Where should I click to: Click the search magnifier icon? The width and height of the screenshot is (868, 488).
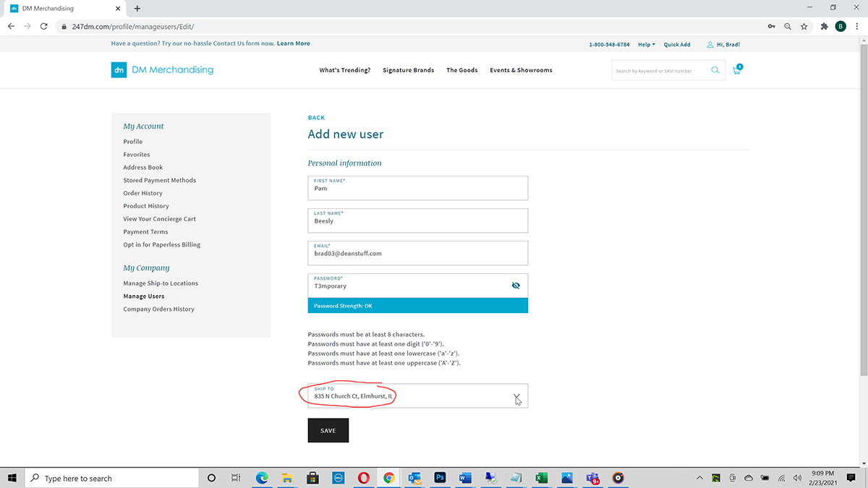pos(715,70)
